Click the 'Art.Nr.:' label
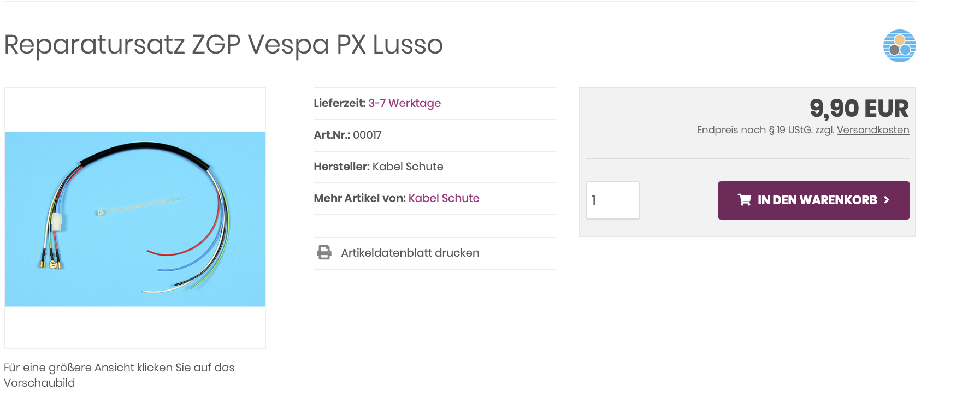 pyautogui.click(x=332, y=135)
